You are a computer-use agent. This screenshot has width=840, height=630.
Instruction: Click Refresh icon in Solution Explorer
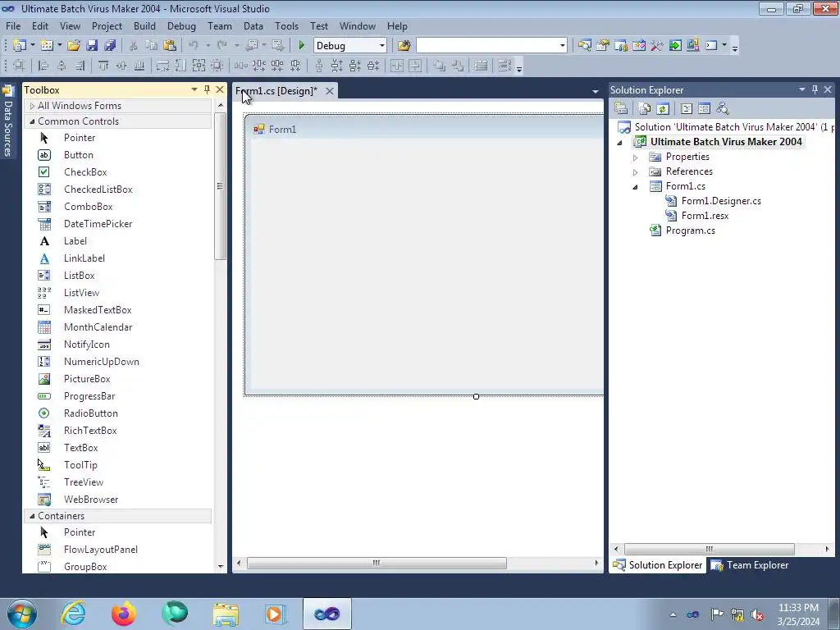[663, 109]
